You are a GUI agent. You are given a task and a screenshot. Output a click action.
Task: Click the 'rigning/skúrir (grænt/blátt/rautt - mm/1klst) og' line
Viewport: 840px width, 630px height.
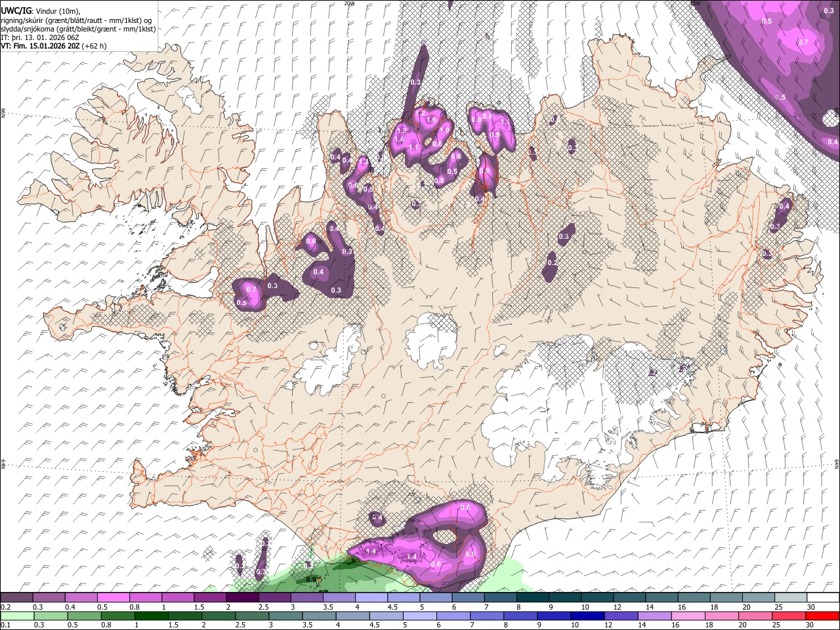76,20
